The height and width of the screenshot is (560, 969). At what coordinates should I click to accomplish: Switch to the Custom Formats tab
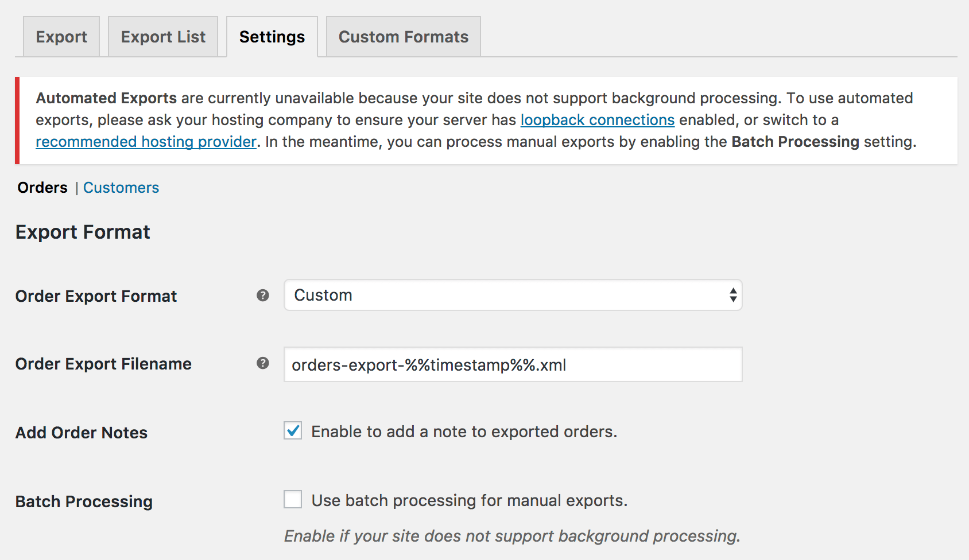point(403,36)
